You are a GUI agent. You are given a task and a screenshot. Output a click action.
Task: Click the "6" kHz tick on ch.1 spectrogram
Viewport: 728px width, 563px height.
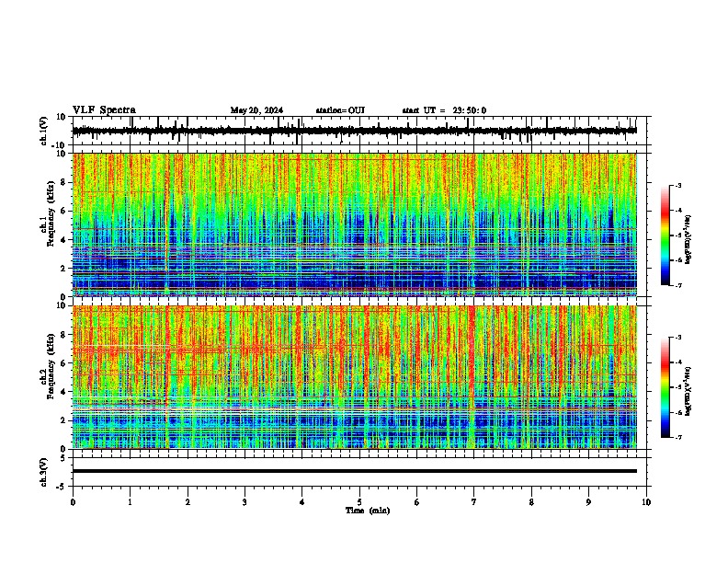pyautogui.click(x=63, y=211)
